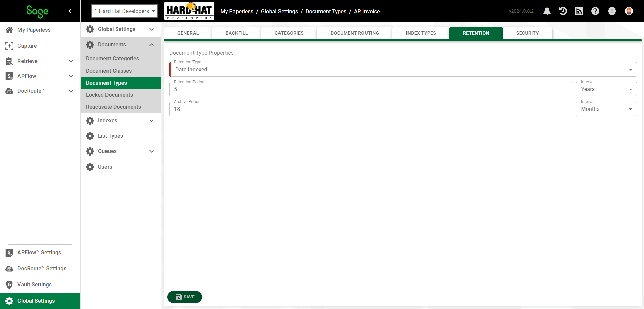Image resolution: width=644 pixels, height=309 pixels.
Task: Select the Retention tab
Action: pyautogui.click(x=476, y=33)
